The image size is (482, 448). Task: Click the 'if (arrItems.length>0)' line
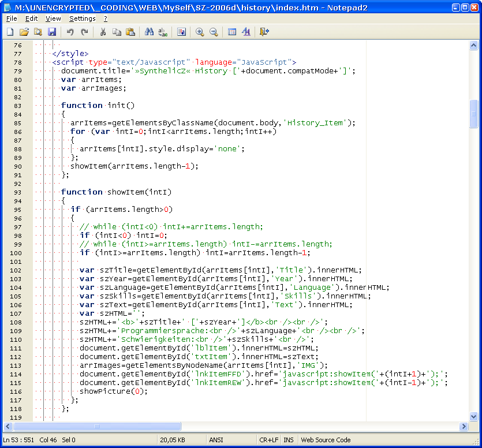tap(122, 210)
